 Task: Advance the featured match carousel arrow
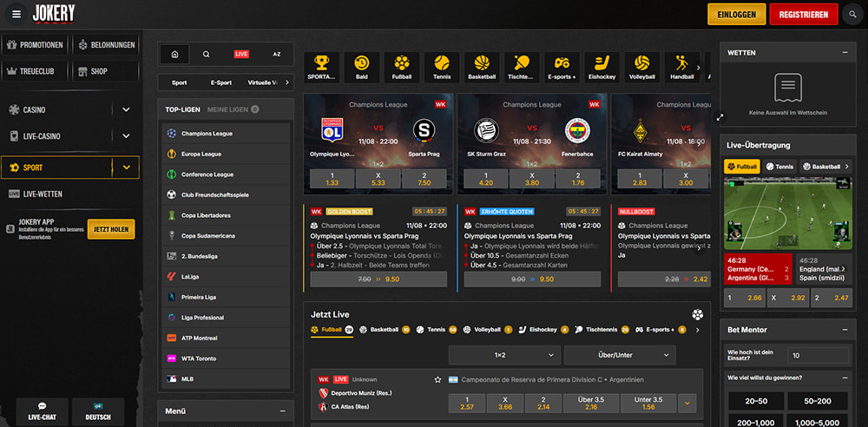pyautogui.click(x=699, y=144)
